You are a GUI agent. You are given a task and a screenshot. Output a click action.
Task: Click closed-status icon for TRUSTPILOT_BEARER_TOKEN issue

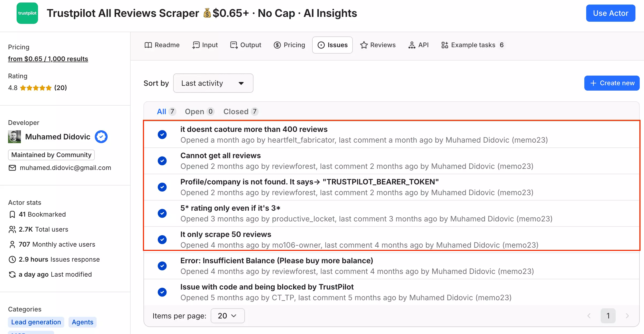(x=162, y=187)
